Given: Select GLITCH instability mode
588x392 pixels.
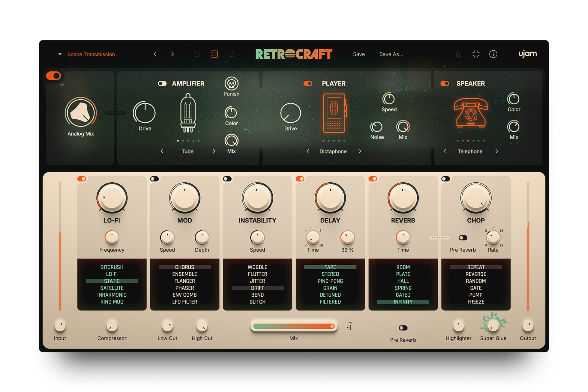Looking at the screenshot, I should point(257,302).
